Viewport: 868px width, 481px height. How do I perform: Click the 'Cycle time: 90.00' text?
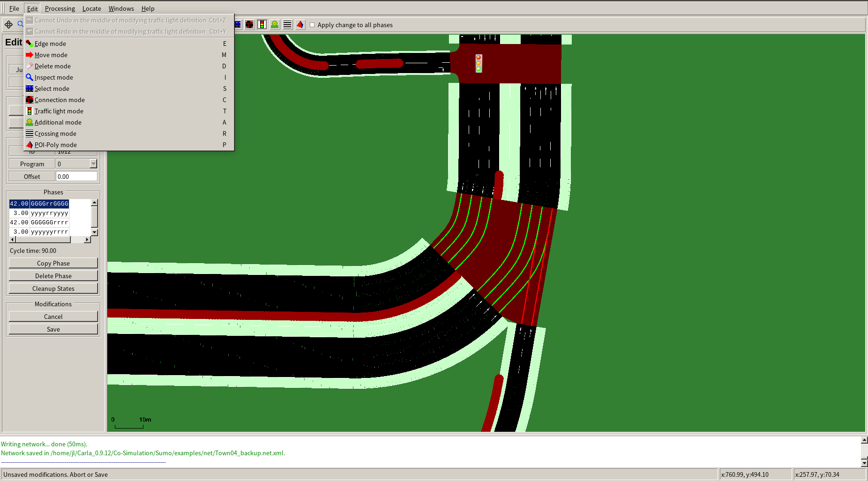[x=33, y=251]
